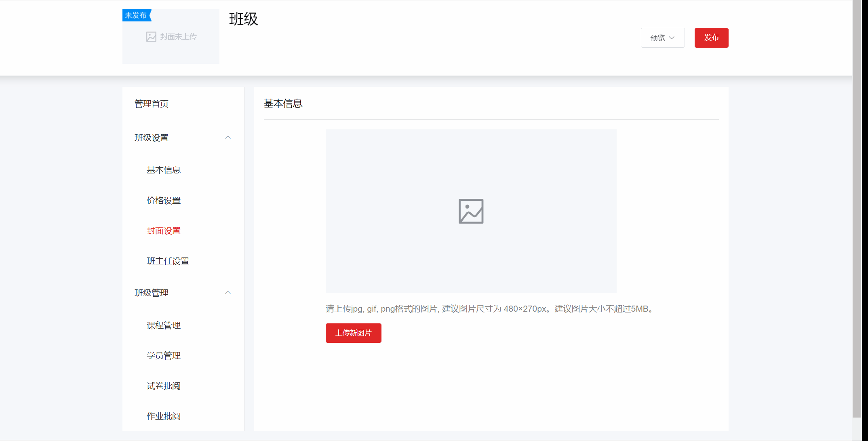Collapse the 班级设置 section chevron

(x=228, y=137)
